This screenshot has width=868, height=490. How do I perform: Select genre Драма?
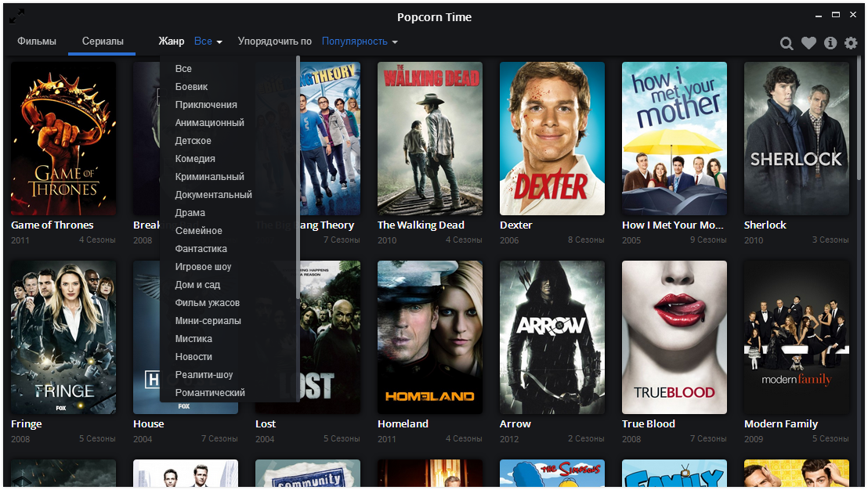[190, 212]
